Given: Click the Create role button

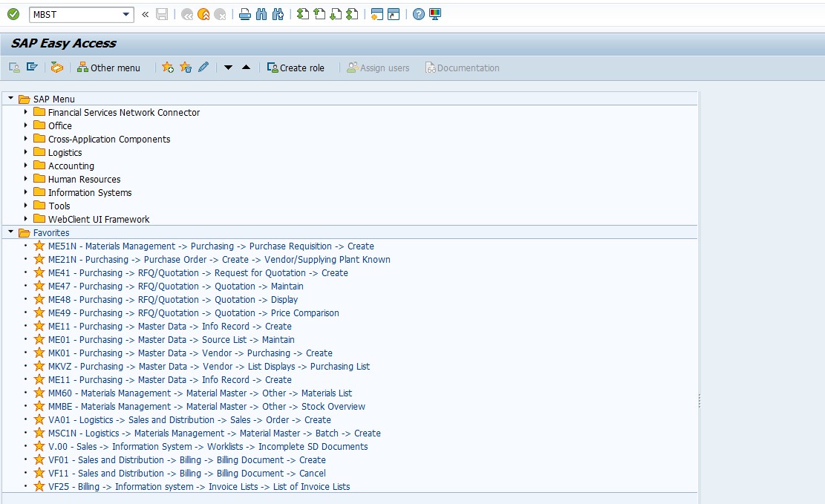Looking at the screenshot, I should click(x=296, y=68).
